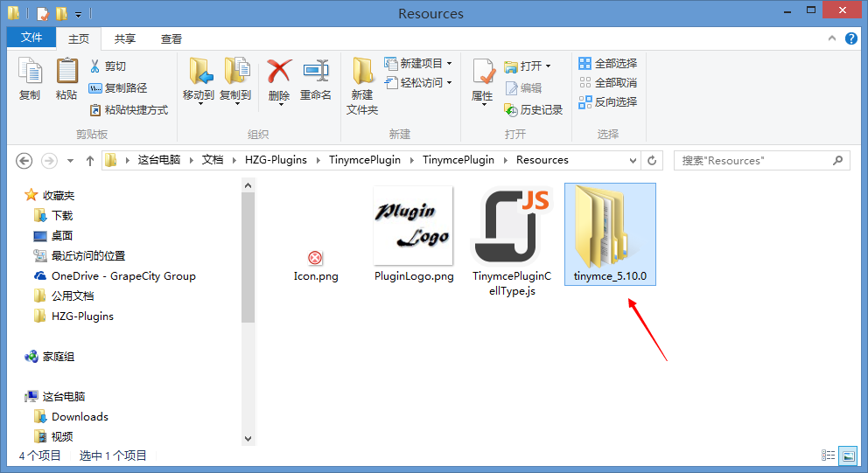The image size is (868, 473).
Task: Switch to the Home (主页) tab
Action: pyautogui.click(x=79, y=38)
